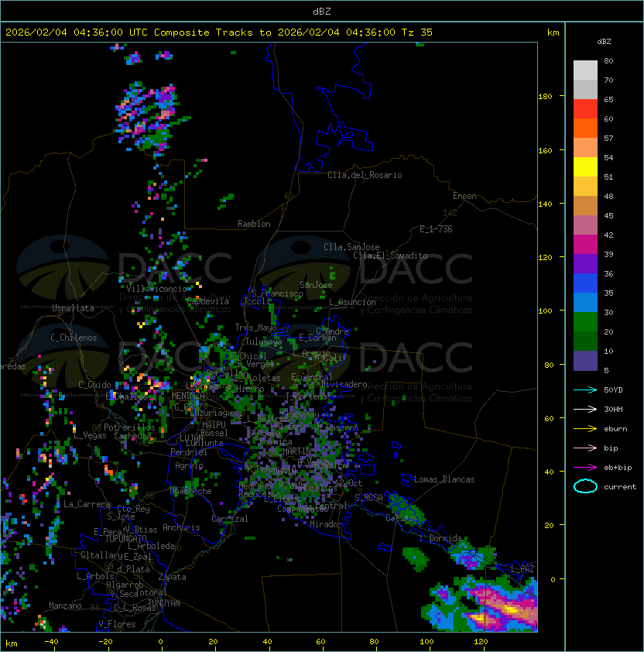Click the 'S_MARTIN' map label

pyautogui.click(x=292, y=451)
